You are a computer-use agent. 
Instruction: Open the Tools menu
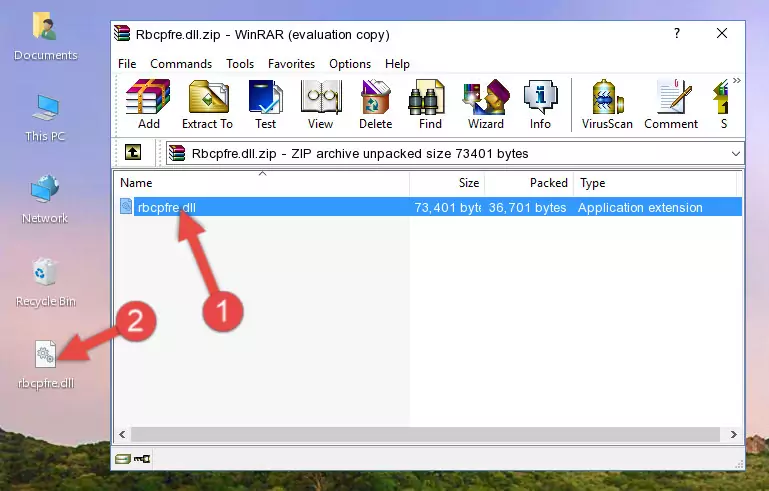click(240, 64)
